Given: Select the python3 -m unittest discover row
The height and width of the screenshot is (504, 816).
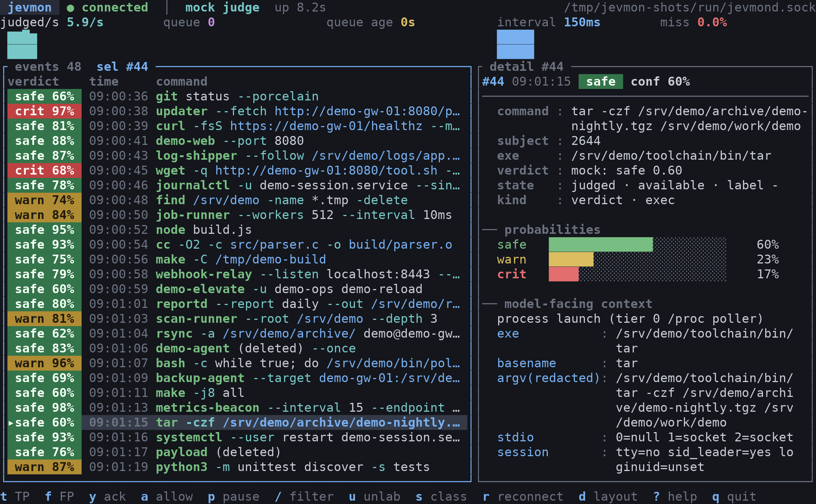Looking at the screenshot, I should point(237,467).
